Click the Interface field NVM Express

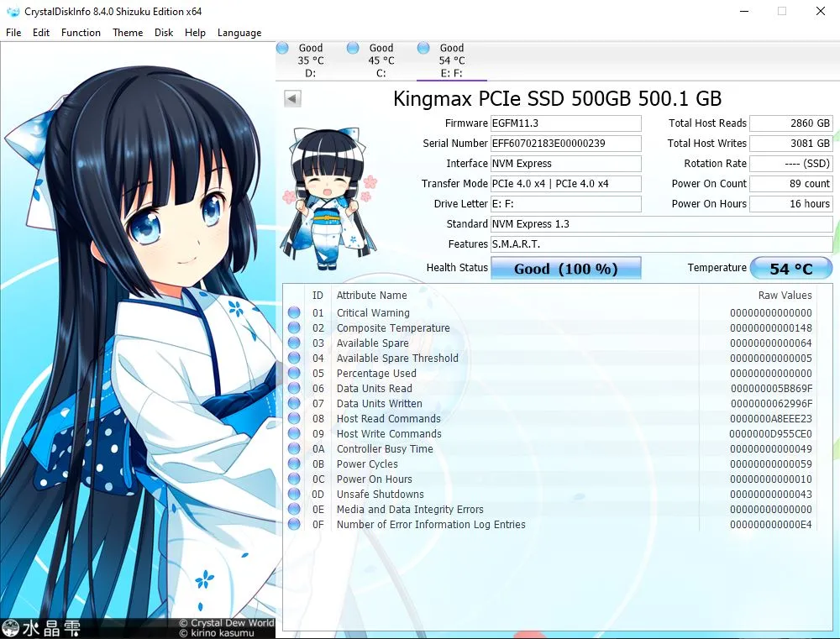[x=565, y=164]
